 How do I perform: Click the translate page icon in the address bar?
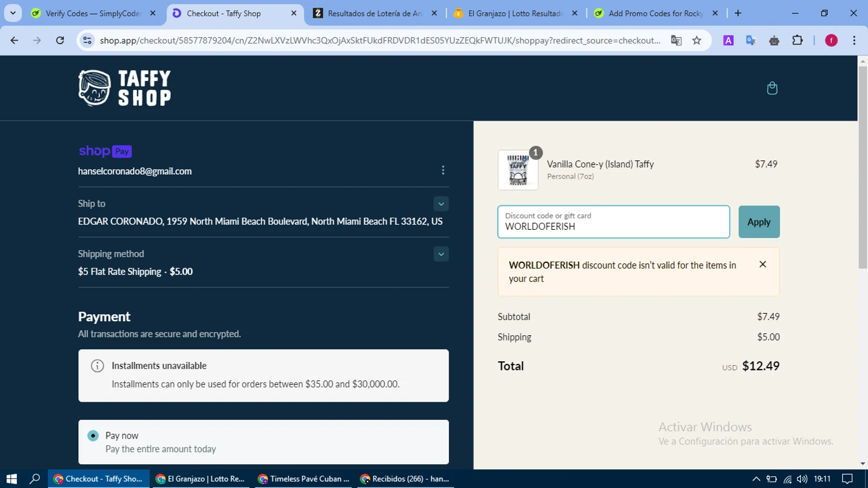(676, 41)
